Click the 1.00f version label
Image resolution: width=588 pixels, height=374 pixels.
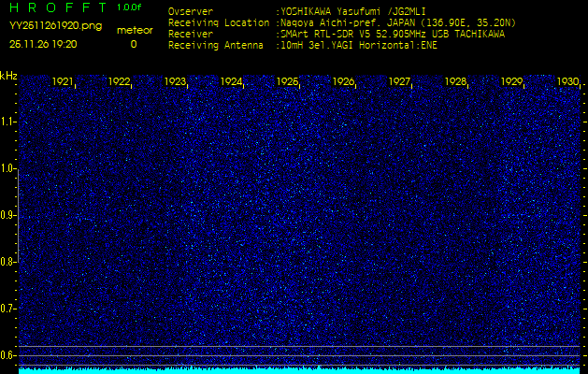tap(130, 7)
